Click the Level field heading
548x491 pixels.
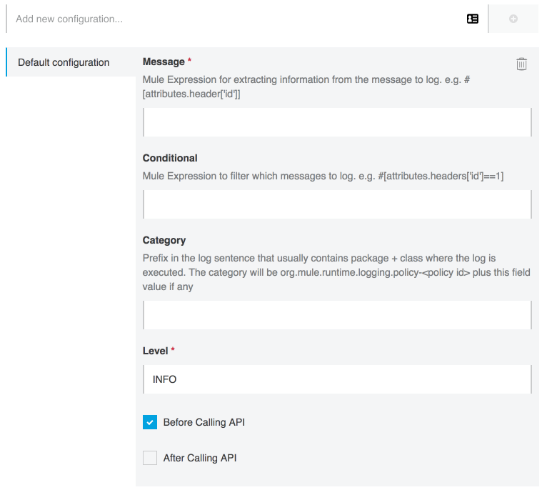point(155,351)
